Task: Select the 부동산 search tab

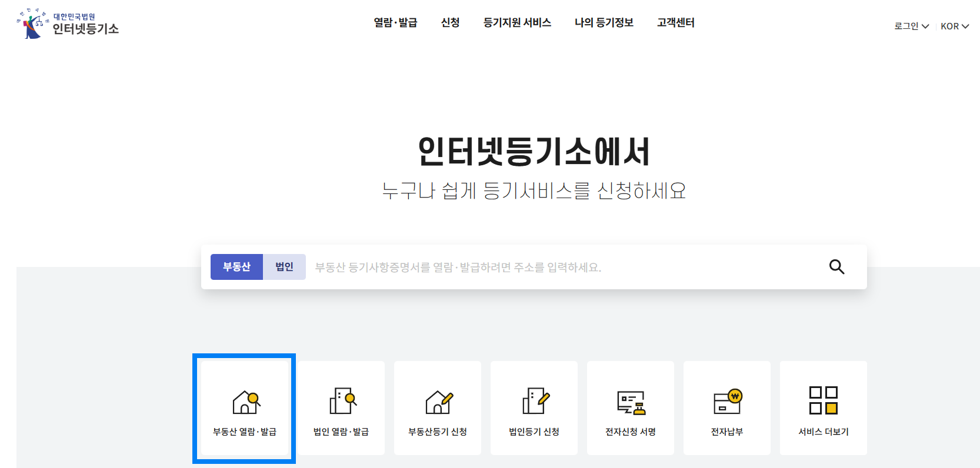Action: [x=236, y=267]
